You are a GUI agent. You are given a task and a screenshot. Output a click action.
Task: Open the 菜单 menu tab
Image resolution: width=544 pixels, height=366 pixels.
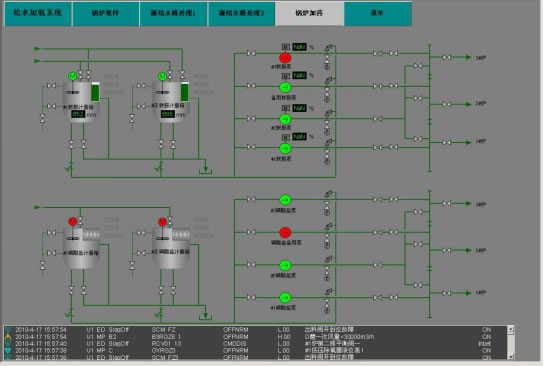point(377,14)
